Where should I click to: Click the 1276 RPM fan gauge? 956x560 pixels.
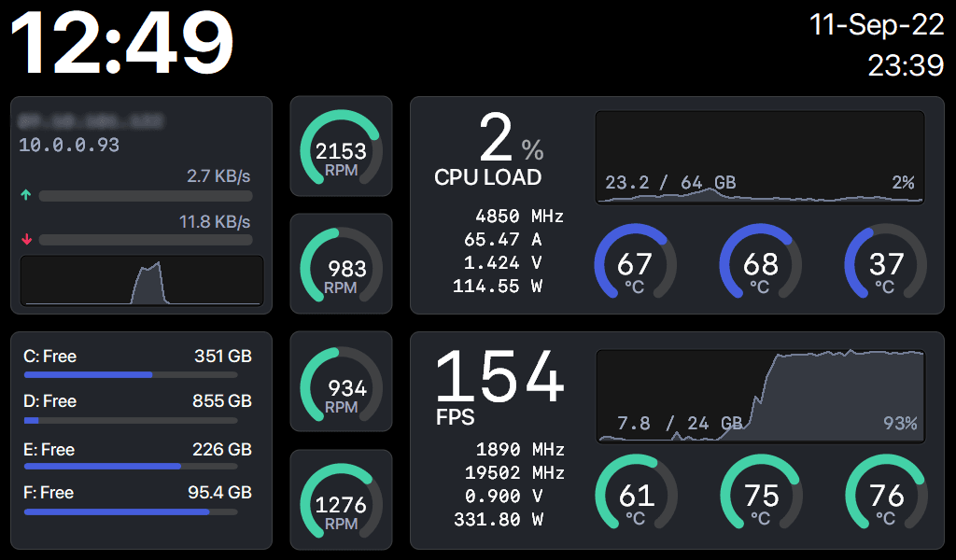pyautogui.click(x=341, y=500)
